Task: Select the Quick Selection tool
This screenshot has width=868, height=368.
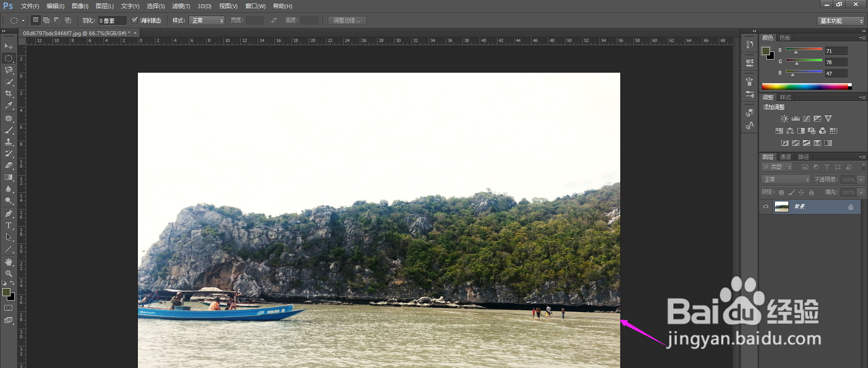Action: click(9, 82)
